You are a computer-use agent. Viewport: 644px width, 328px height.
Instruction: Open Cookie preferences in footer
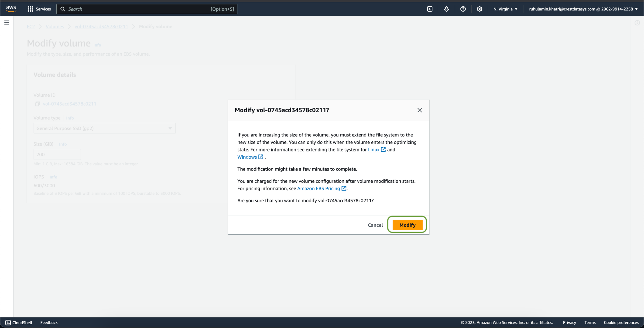point(621,323)
